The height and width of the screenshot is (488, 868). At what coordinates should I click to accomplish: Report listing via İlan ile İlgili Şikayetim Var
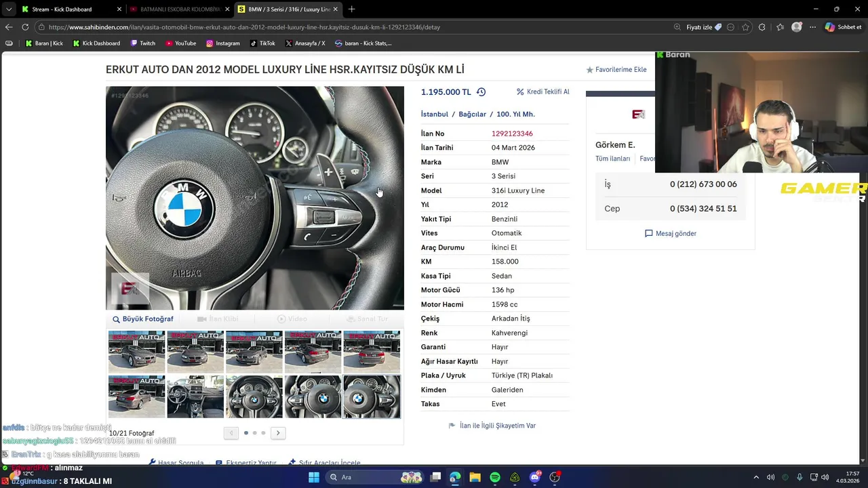point(492,426)
